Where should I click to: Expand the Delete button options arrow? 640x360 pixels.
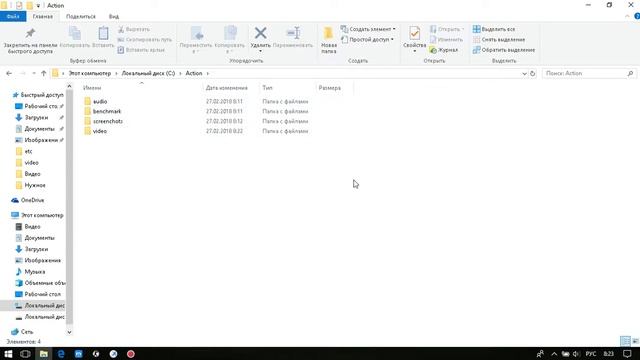click(x=260, y=51)
